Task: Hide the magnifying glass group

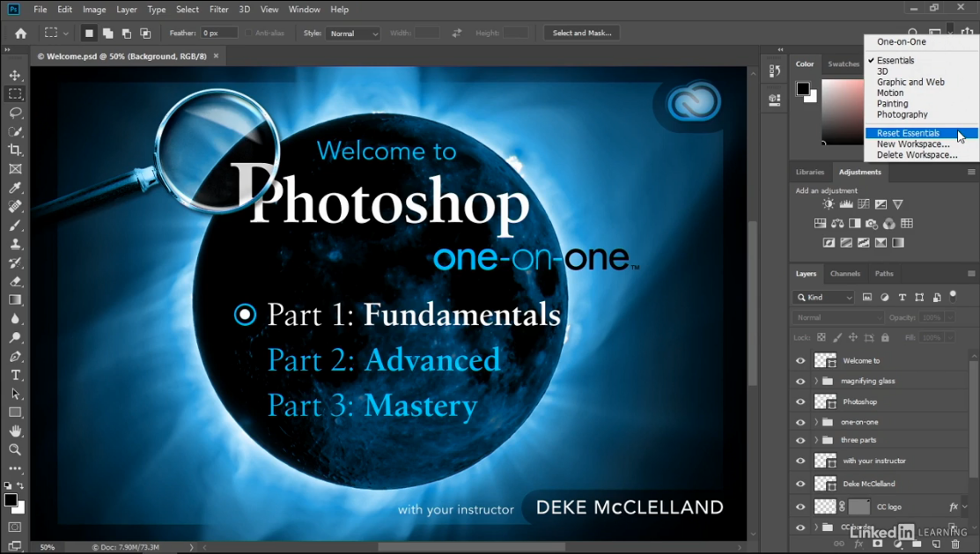Action: click(800, 381)
